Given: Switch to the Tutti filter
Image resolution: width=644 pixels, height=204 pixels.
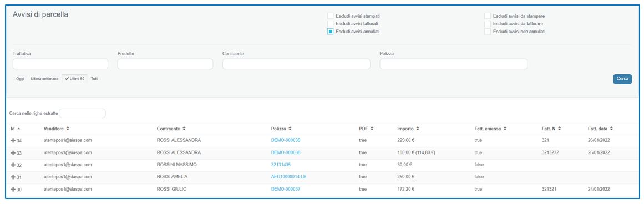Looking at the screenshot, I should [94, 78].
